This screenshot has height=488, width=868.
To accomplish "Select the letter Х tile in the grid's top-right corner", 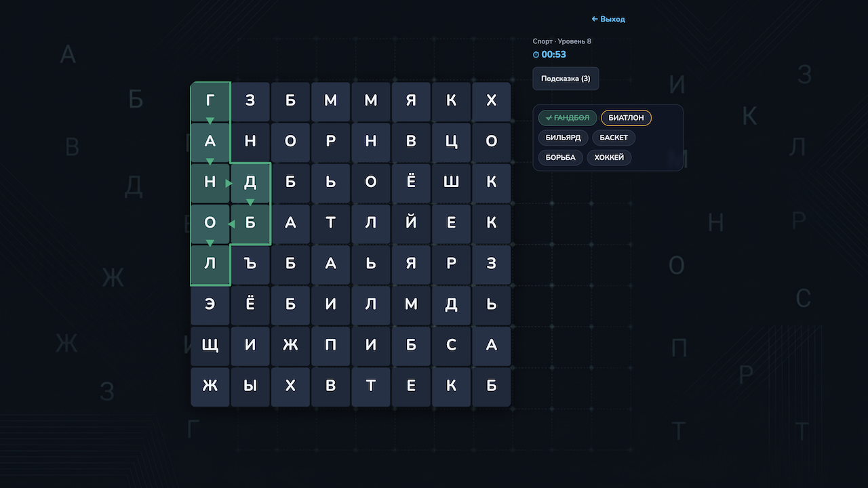I will click(492, 100).
